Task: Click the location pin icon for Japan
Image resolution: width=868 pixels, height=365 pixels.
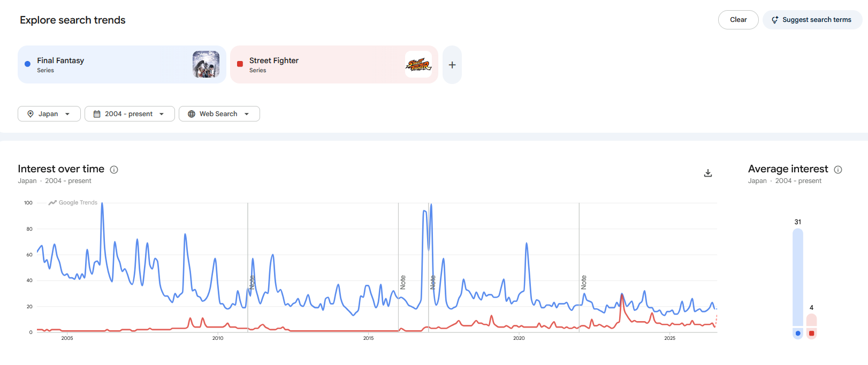Action: click(x=31, y=114)
